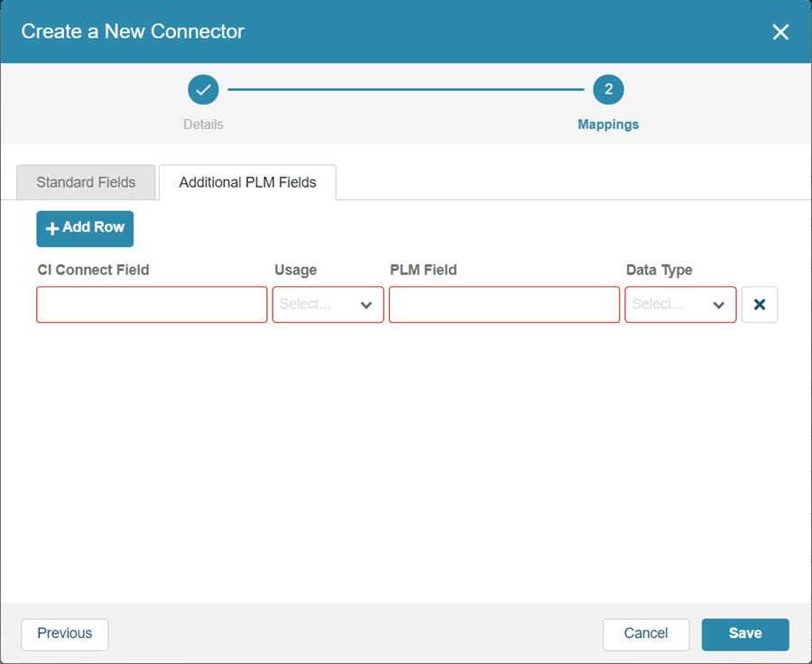Focus the PLM Field text input
Image resolution: width=812 pixels, height=664 pixels.
(504, 305)
